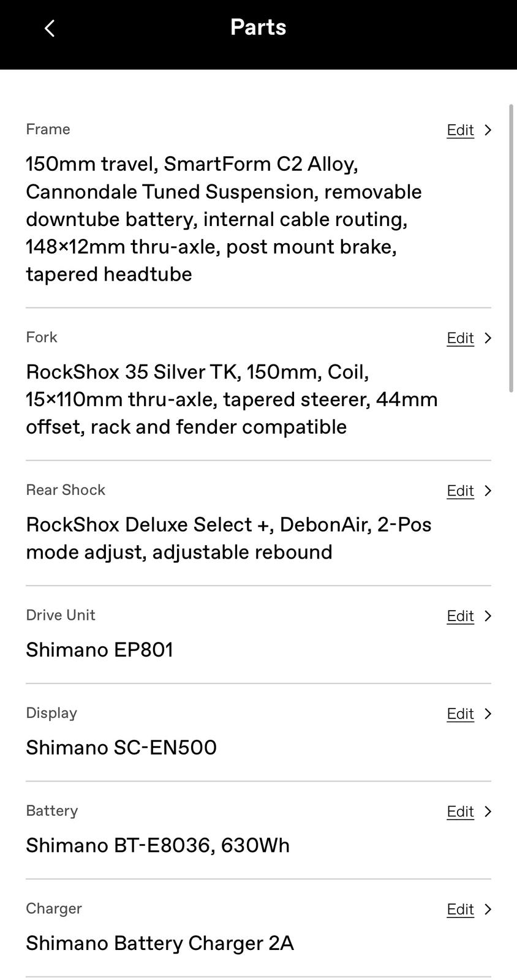Image resolution: width=517 pixels, height=980 pixels.
Task: Tap the Drive Unit chevron icon
Action: pyautogui.click(x=488, y=616)
